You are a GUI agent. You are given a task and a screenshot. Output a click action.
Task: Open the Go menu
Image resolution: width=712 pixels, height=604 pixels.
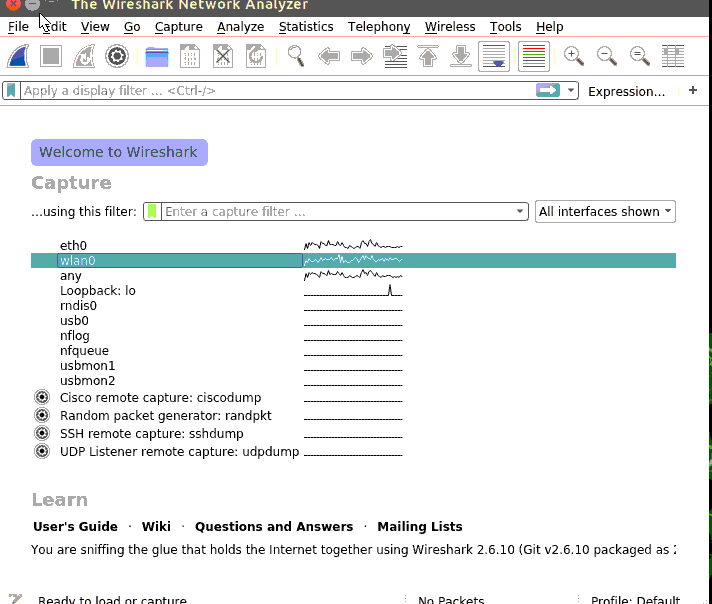[132, 27]
